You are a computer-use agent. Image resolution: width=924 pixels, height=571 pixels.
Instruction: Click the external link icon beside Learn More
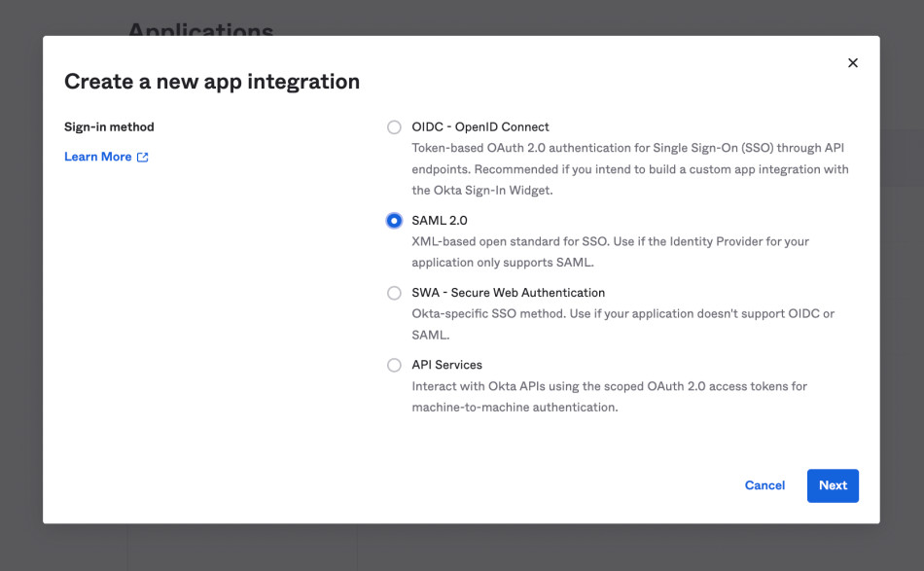click(143, 157)
